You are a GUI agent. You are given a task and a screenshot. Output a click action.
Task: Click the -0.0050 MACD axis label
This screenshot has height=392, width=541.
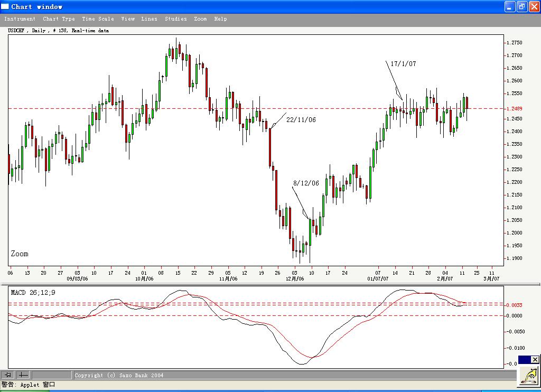(515, 332)
